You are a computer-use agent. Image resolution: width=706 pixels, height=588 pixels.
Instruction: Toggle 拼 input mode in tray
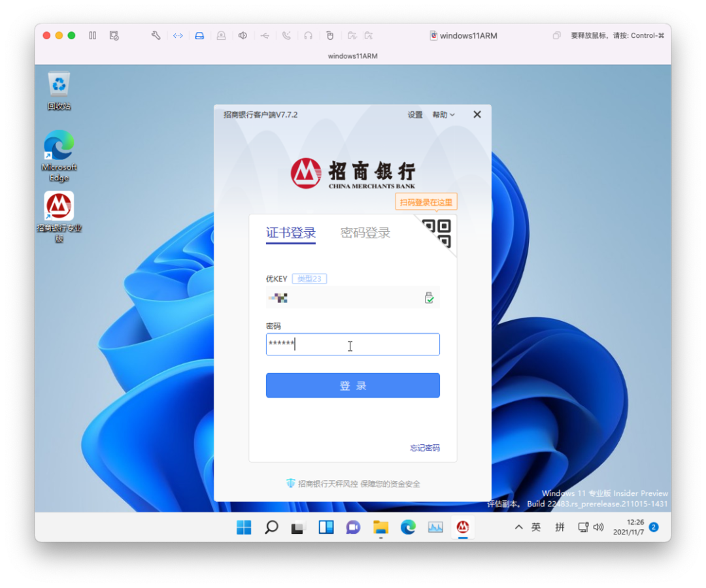[x=560, y=527]
